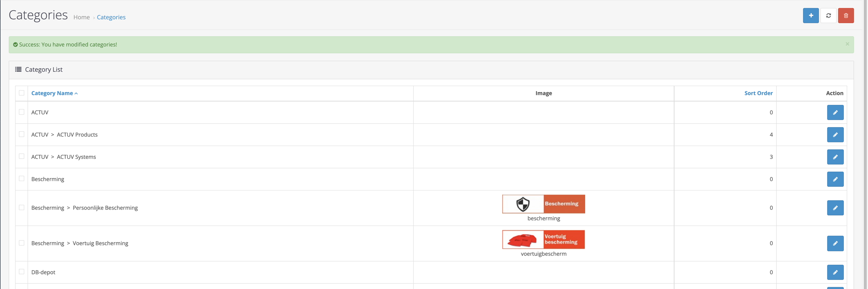Image resolution: width=868 pixels, height=289 pixels.
Task: Select Persoonlijke Bescherming row checkbox
Action: (x=21, y=208)
